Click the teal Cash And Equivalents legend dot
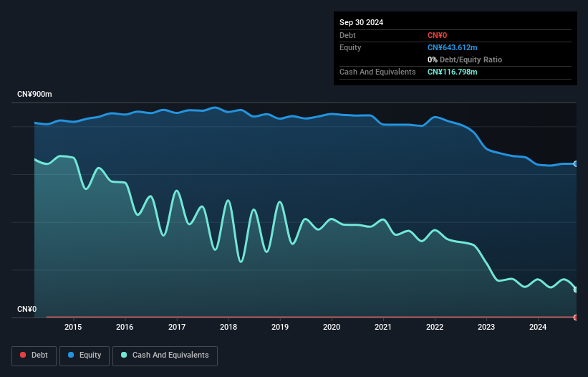588x377 pixels. pyautogui.click(x=124, y=355)
